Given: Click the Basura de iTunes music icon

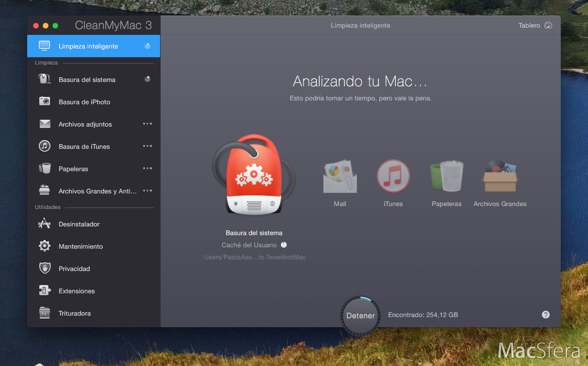Looking at the screenshot, I should pyautogui.click(x=45, y=146).
